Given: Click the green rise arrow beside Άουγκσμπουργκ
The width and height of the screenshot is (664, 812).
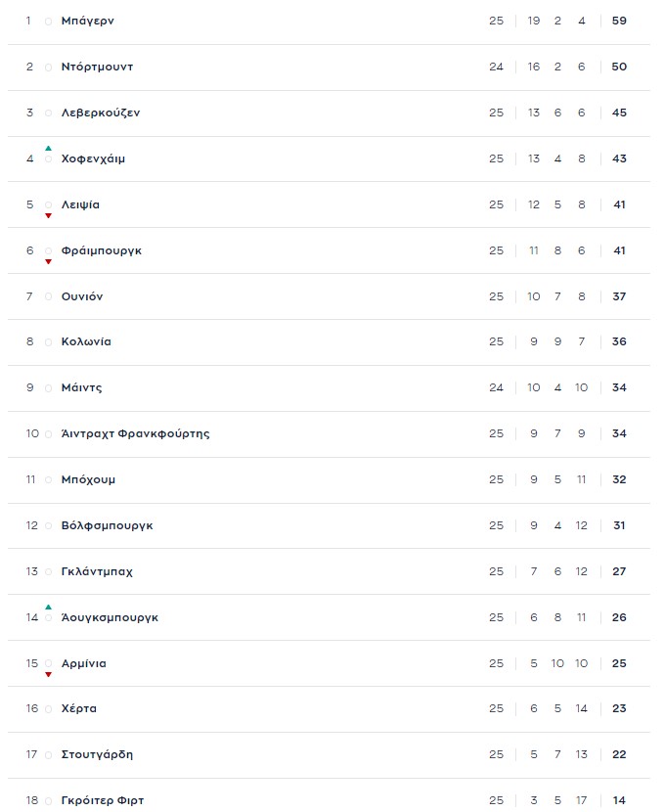Looking at the screenshot, I should (x=47, y=606).
